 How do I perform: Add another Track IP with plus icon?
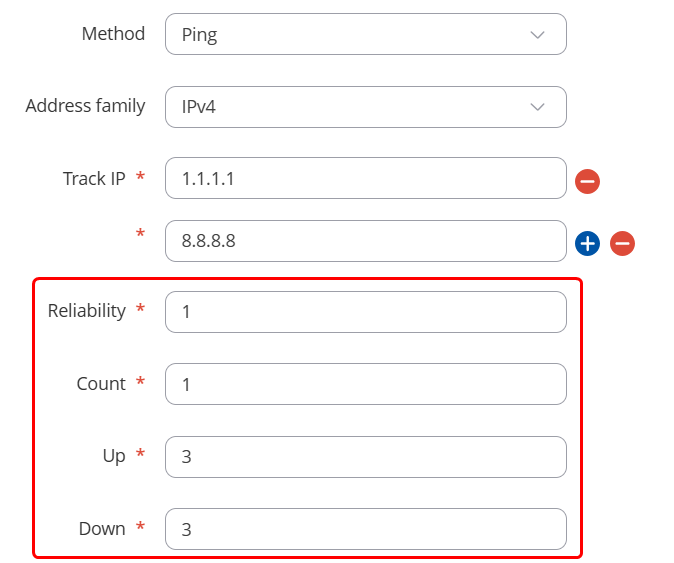click(588, 243)
